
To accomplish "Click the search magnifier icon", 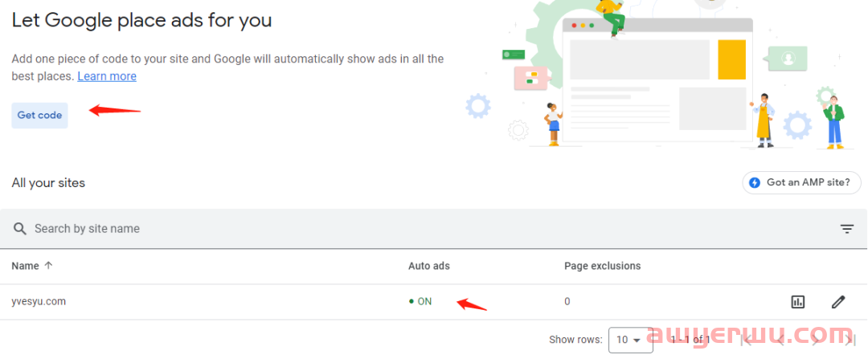I will point(20,229).
